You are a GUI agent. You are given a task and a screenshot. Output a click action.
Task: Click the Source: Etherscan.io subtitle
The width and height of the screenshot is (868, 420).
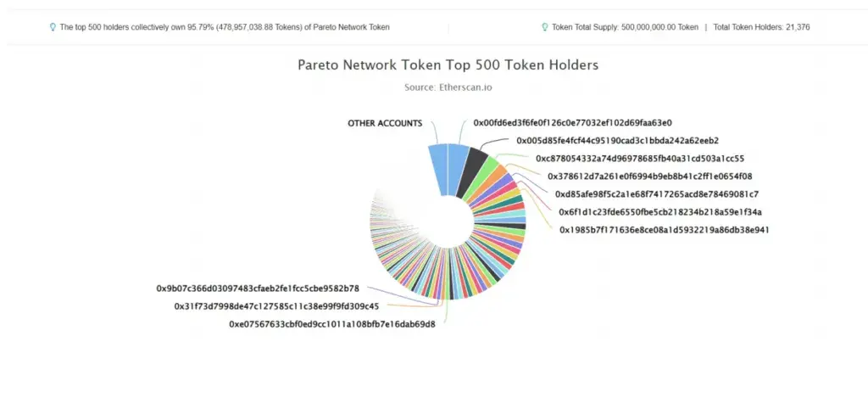click(448, 87)
